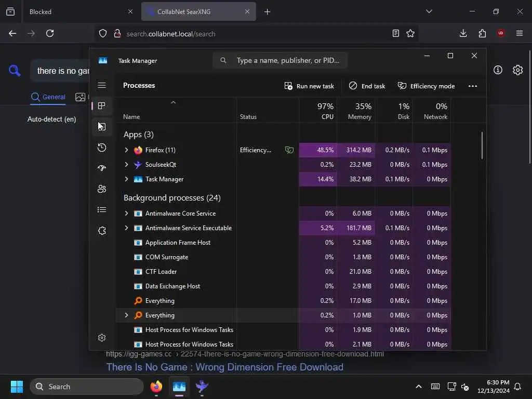
Task: Expand the SoulseekQt process row
Action: (x=127, y=165)
